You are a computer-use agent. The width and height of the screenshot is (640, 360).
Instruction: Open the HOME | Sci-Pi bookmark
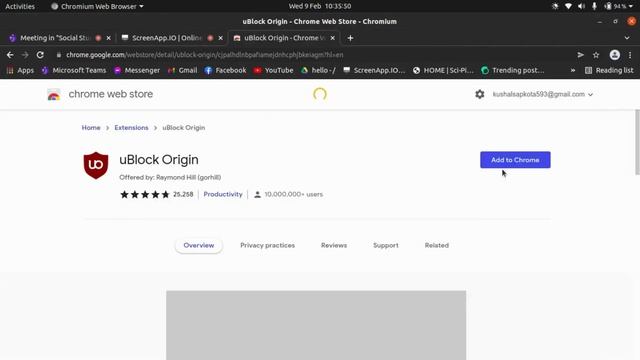coord(443,71)
